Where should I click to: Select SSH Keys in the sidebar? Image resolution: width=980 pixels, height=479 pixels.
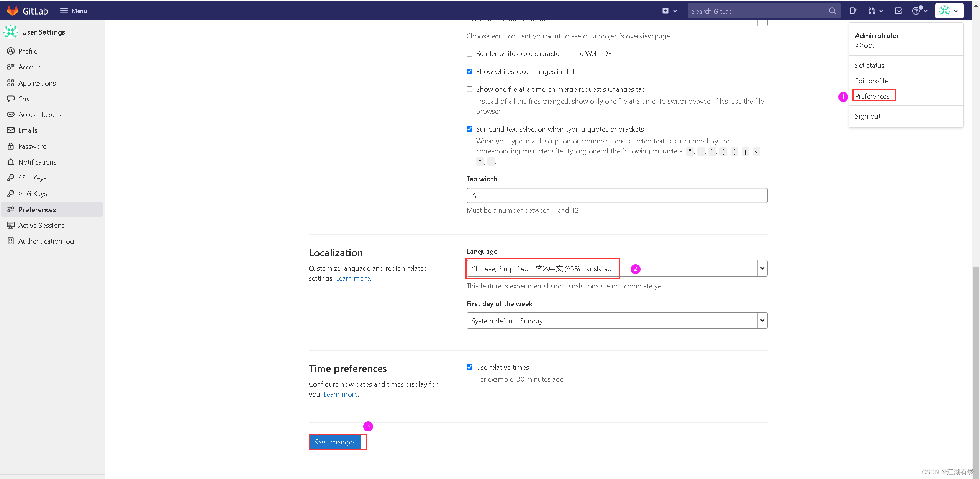pyautogui.click(x=32, y=178)
